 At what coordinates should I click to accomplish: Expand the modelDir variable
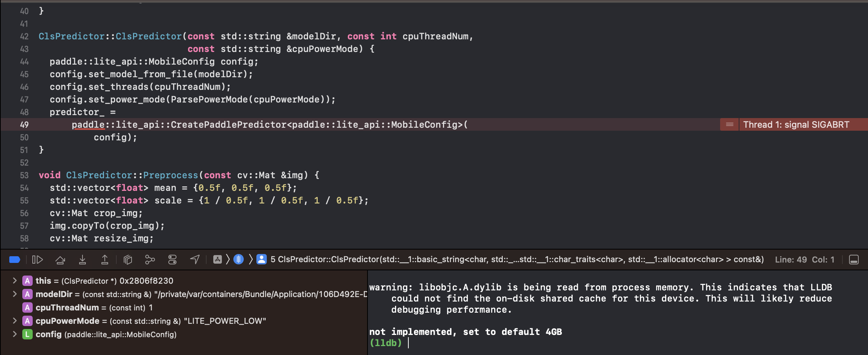coord(15,294)
